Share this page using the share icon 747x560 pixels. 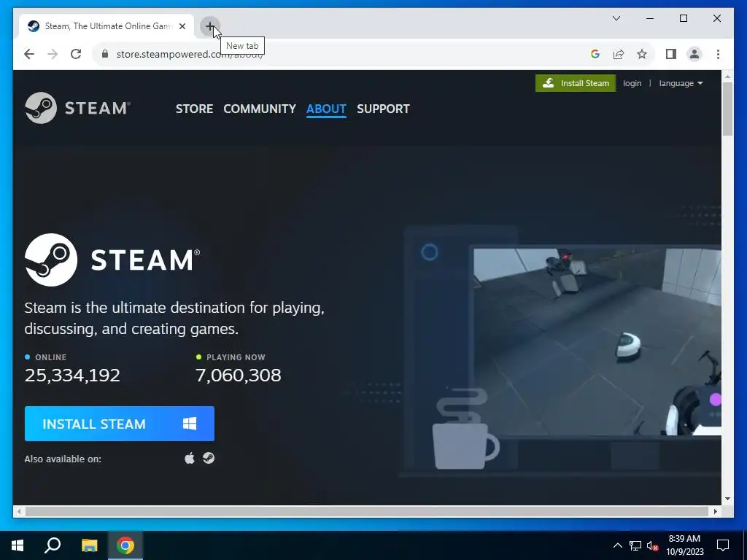coord(619,54)
